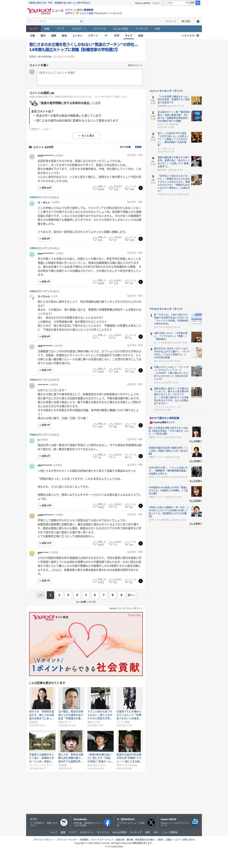
Task: Open the エキスパート tab
Action: [x=79, y=29]
